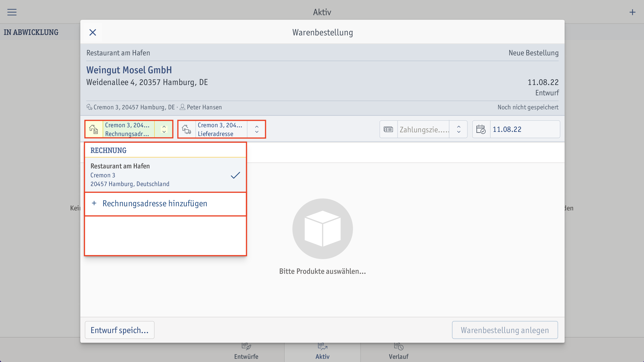The image size is (644, 362).
Task: Click the Neue Bestellung label
Action: pyautogui.click(x=534, y=53)
